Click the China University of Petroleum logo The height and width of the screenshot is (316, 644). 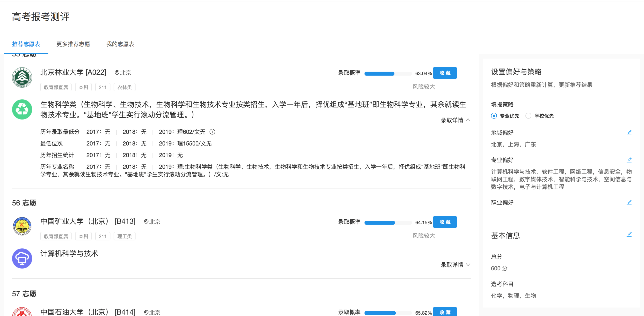(22, 312)
